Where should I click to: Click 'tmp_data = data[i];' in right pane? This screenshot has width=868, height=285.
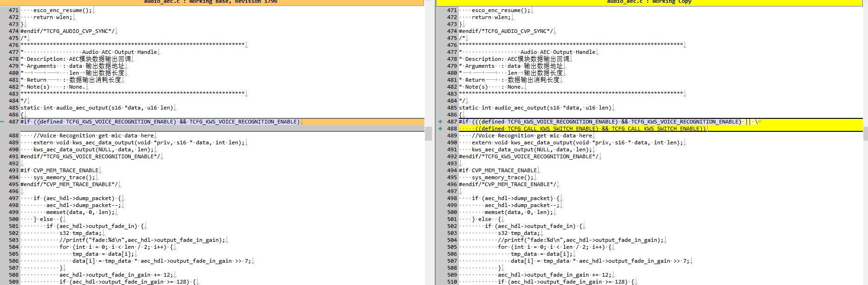click(542, 254)
